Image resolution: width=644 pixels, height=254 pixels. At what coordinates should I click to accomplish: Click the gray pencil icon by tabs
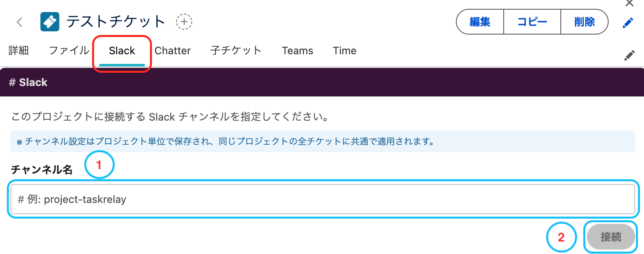(x=630, y=55)
